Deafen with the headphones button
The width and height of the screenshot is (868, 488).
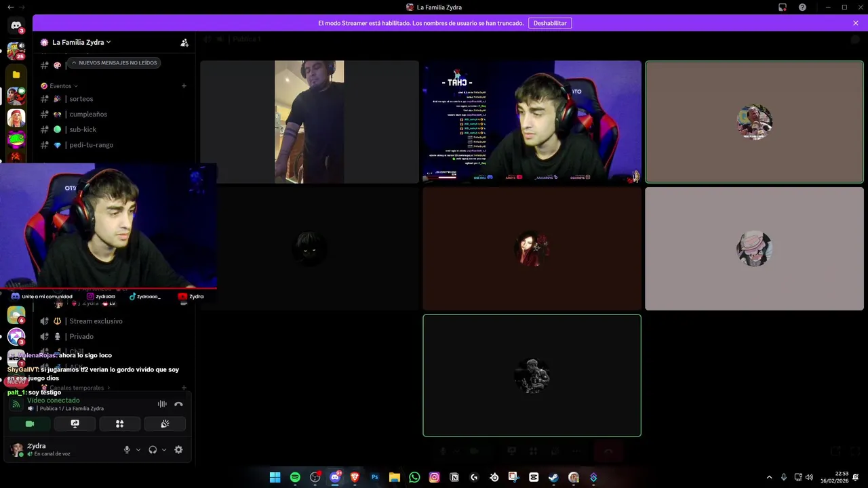point(153,449)
